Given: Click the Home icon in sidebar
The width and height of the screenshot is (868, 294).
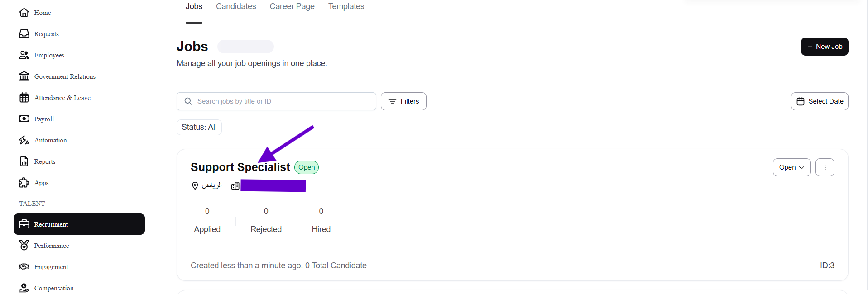Looking at the screenshot, I should (x=24, y=13).
